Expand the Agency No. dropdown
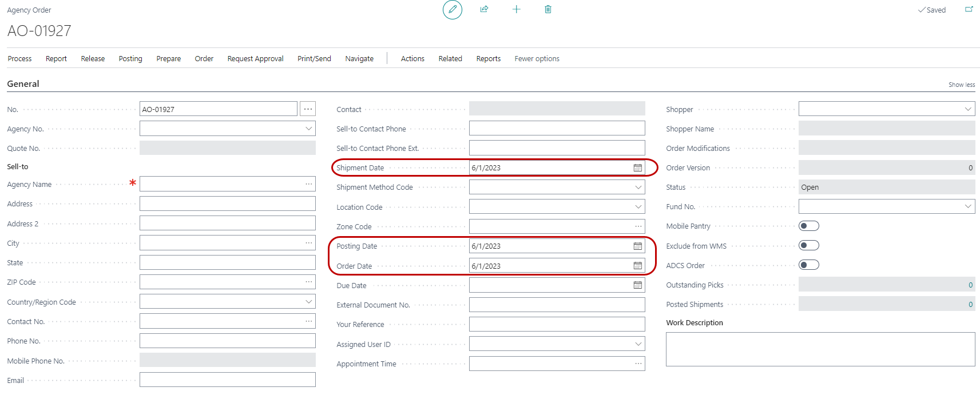Image resolution: width=980 pixels, height=395 pixels. [x=308, y=129]
